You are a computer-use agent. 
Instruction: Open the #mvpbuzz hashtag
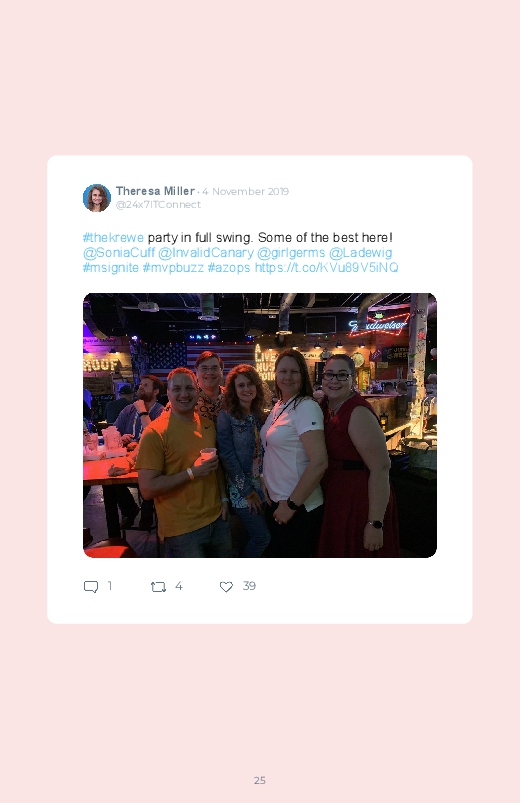(173, 267)
